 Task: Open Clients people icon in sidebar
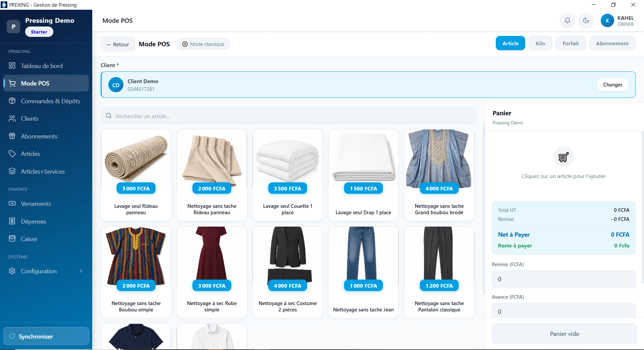coord(12,118)
